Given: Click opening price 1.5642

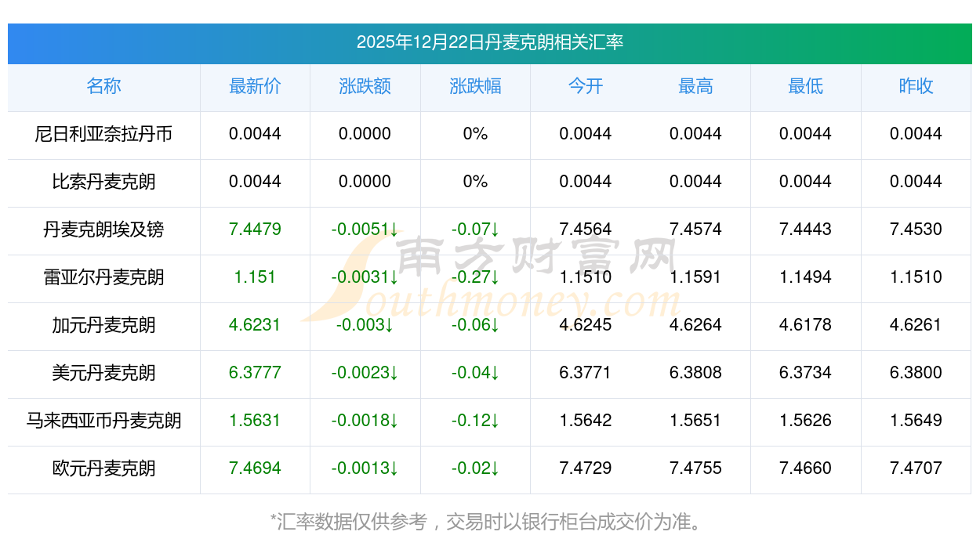Looking at the screenshot, I should [x=586, y=421].
